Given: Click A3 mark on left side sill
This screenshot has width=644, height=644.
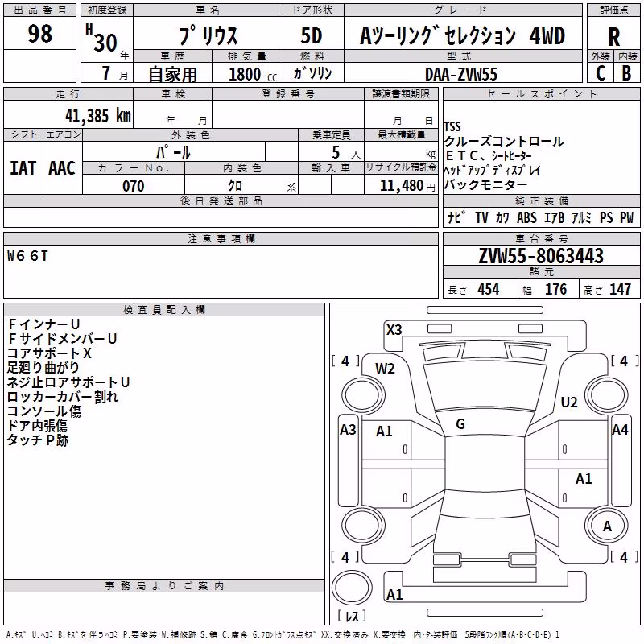Looking at the screenshot, I should [x=348, y=430].
